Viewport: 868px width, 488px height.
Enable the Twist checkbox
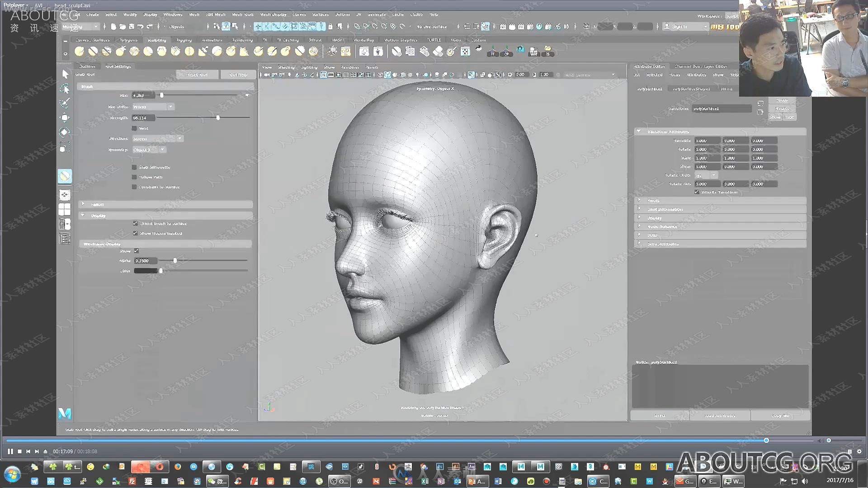134,128
